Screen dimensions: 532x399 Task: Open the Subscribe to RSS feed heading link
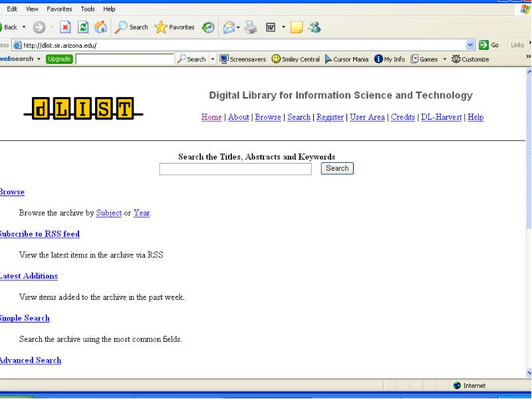coord(39,234)
